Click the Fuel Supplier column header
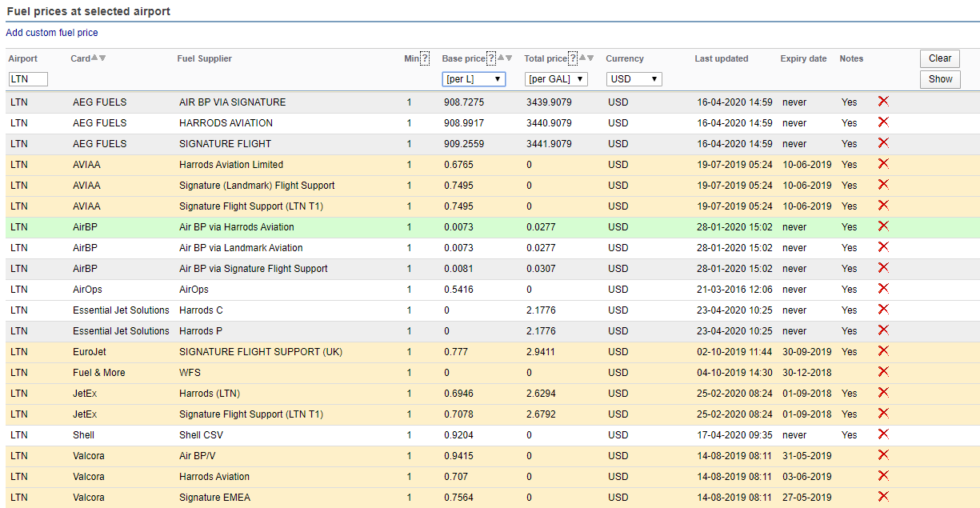The width and height of the screenshot is (980, 508). [204, 58]
